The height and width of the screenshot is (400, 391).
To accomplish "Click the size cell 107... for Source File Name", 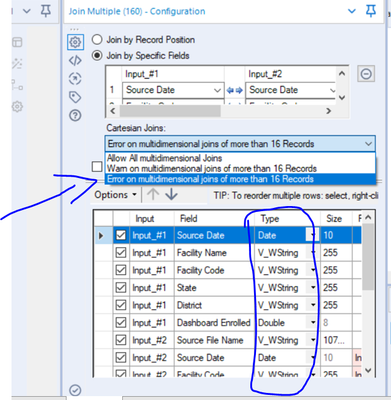I will 336,340.
